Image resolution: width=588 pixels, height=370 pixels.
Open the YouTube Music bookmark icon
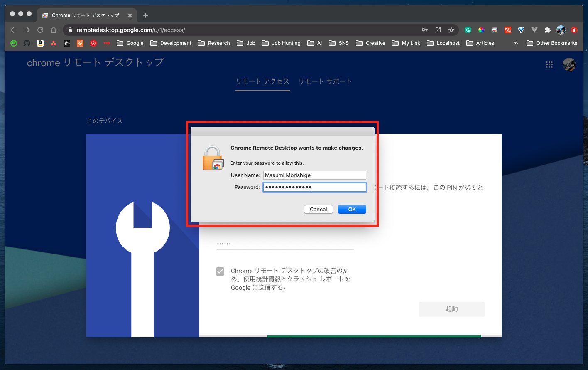[x=93, y=43]
